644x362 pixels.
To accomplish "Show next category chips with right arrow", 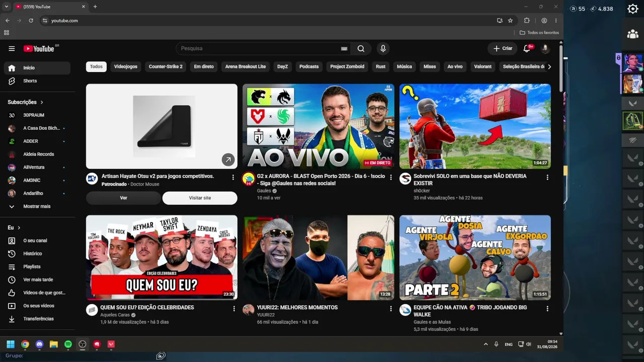I will point(549,66).
